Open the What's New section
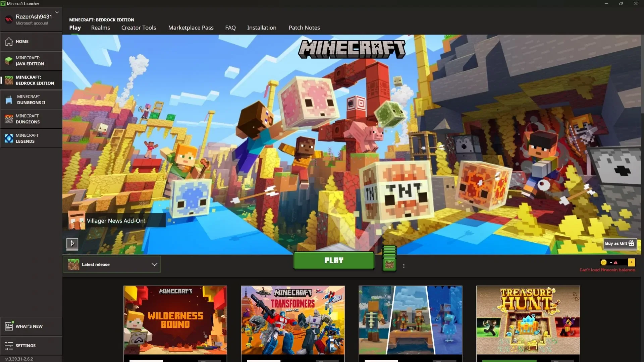 [31, 326]
